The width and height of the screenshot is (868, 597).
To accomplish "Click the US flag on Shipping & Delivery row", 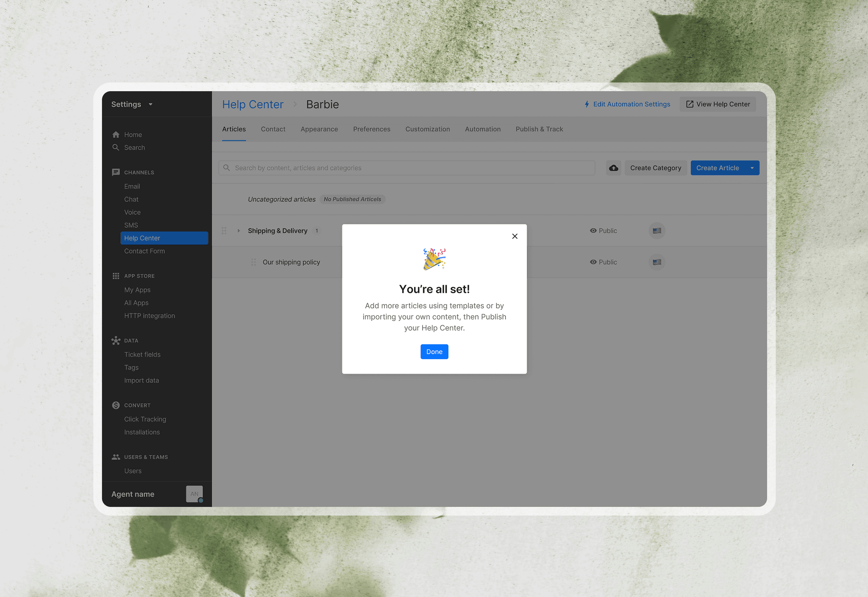I will 657,231.
